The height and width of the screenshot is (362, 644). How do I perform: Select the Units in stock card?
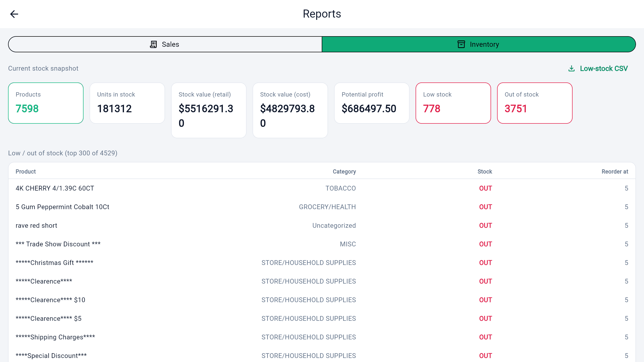point(127,103)
